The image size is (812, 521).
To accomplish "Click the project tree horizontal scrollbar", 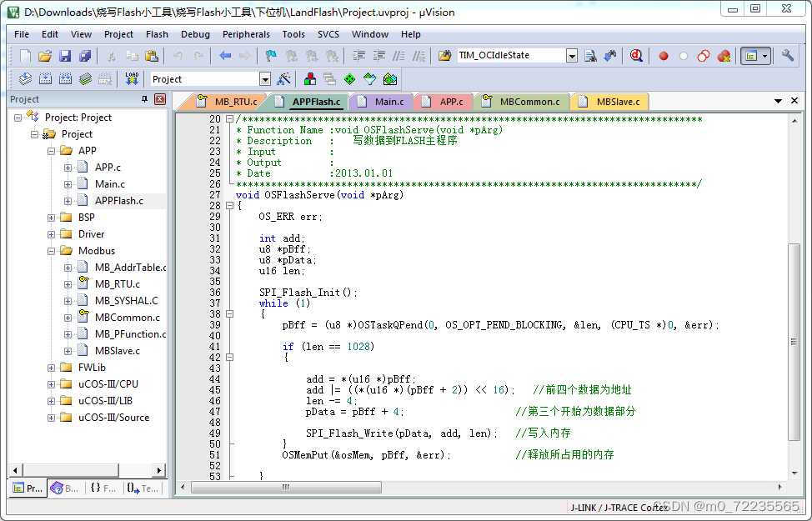I will tap(71, 470).
